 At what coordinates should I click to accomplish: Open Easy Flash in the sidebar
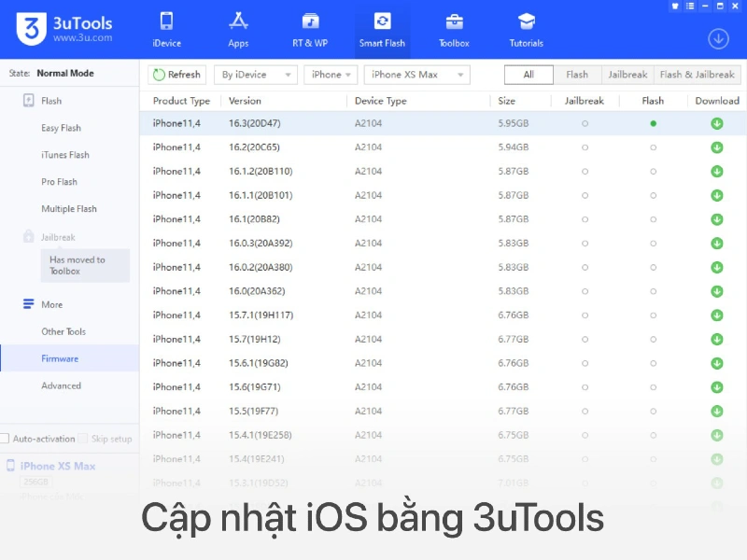[x=61, y=128]
